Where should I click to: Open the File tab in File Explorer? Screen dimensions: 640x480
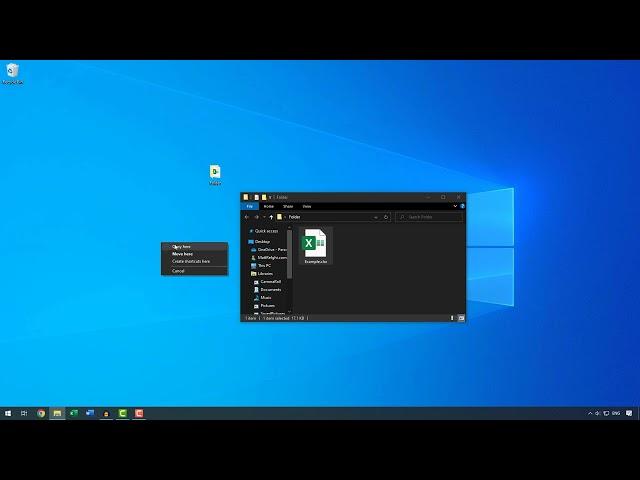[249, 207]
